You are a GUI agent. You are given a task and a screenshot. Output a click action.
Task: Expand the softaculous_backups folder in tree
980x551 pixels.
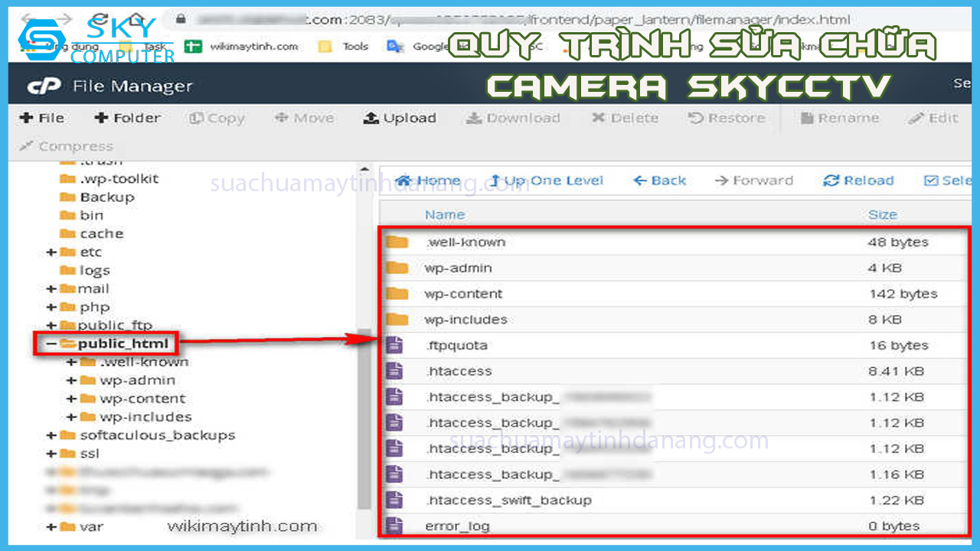(x=51, y=435)
